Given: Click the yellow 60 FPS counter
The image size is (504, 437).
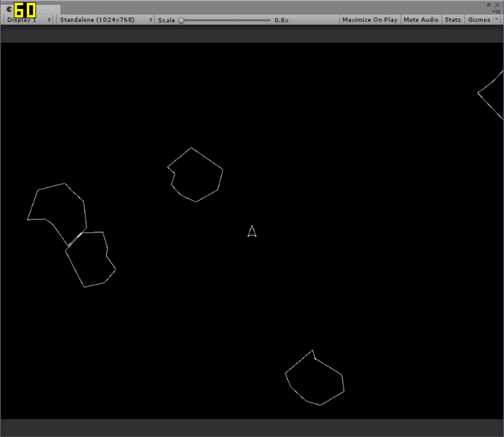Looking at the screenshot, I should pos(25,10).
